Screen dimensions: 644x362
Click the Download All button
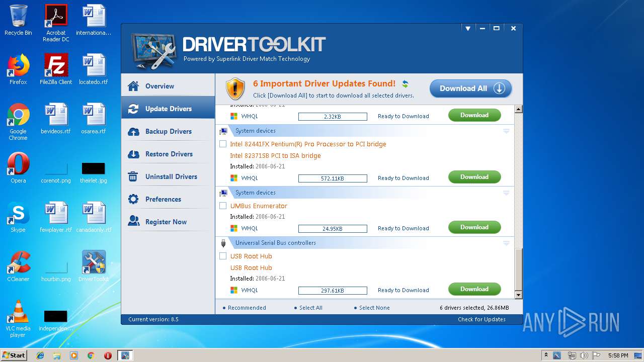click(470, 88)
